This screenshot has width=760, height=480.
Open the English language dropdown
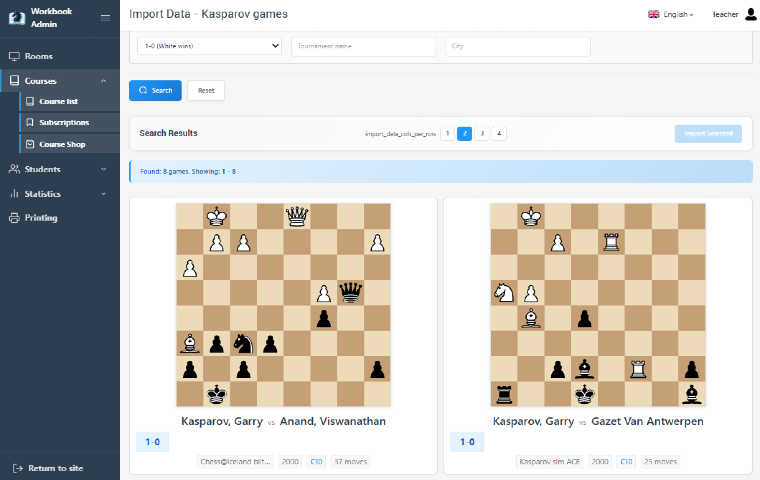pos(671,15)
